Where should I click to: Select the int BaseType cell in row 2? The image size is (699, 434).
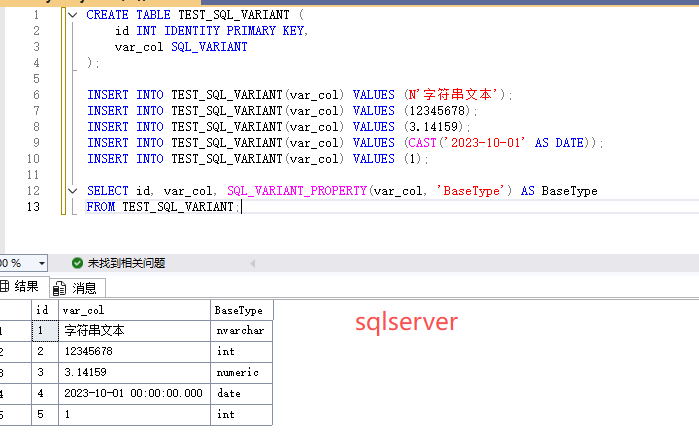241,352
